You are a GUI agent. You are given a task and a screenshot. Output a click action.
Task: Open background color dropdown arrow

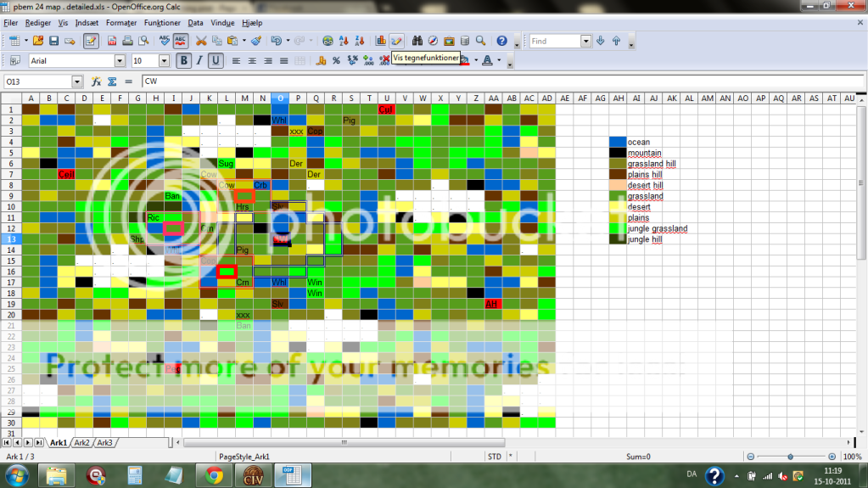point(476,61)
